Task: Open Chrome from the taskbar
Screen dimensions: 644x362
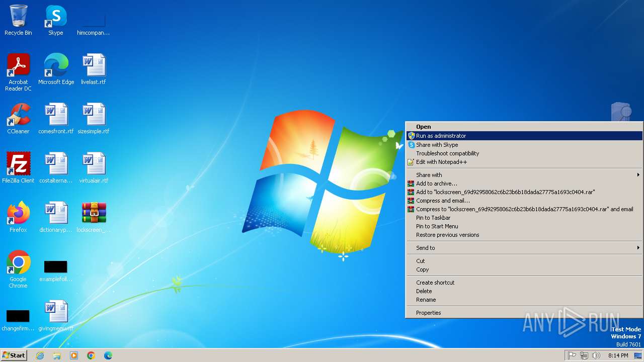Action: pyautogui.click(x=91, y=355)
